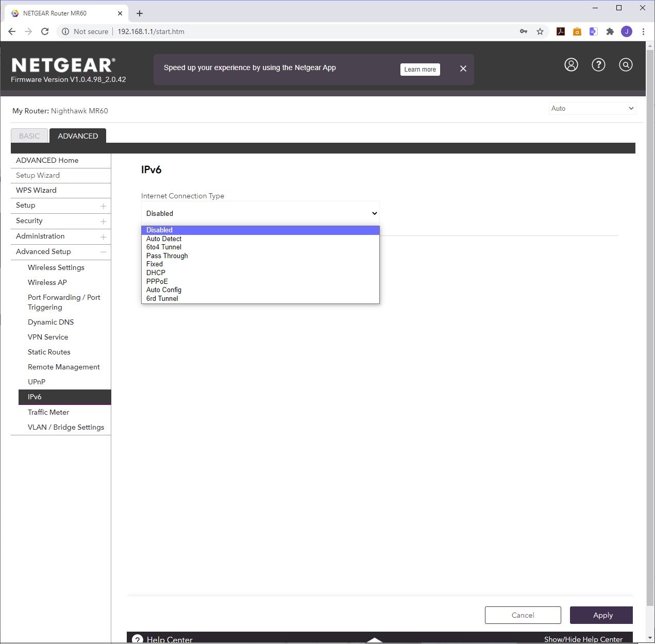Screen dimensions: 655x644
Task: Open Port Forwarding / Port Triggering
Action: click(x=65, y=302)
